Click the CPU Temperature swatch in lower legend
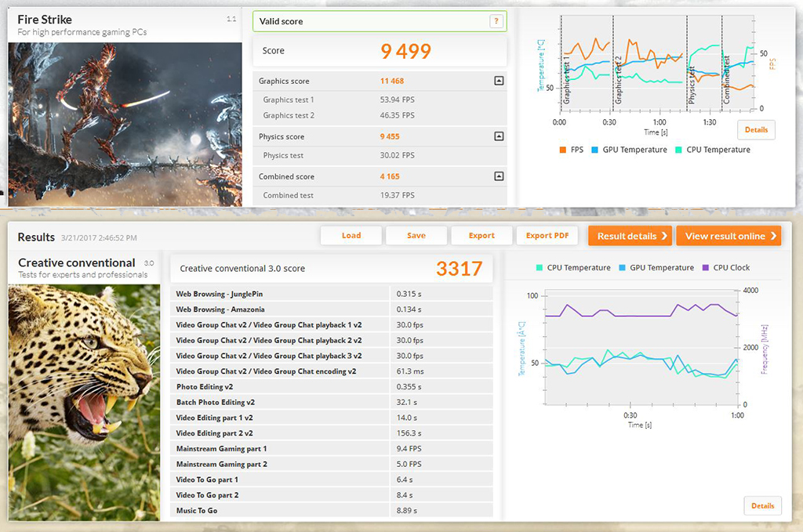The width and height of the screenshot is (803, 532). (540, 268)
